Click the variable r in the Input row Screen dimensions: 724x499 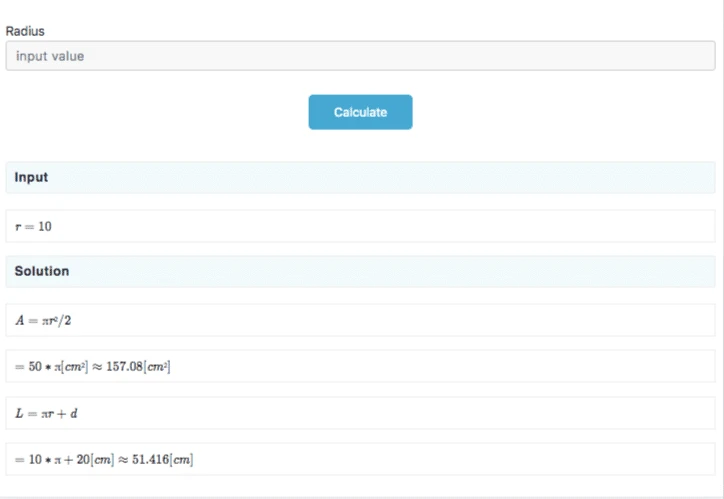pyautogui.click(x=17, y=227)
